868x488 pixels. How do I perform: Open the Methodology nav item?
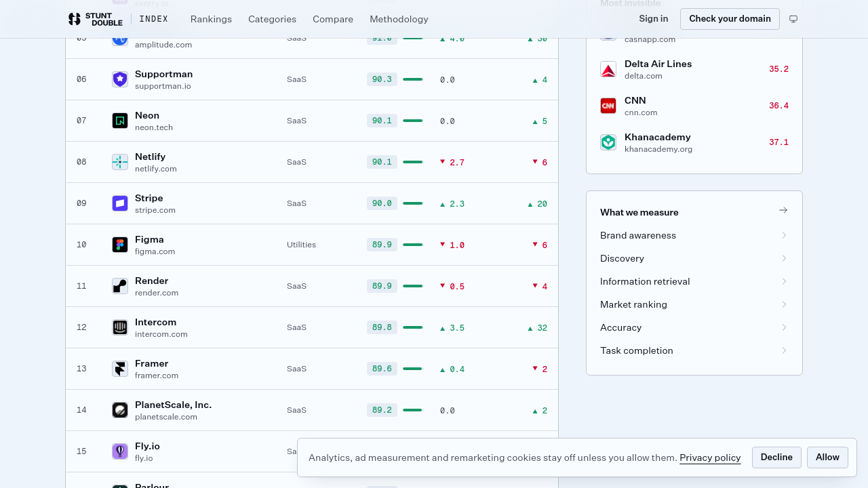coord(399,19)
